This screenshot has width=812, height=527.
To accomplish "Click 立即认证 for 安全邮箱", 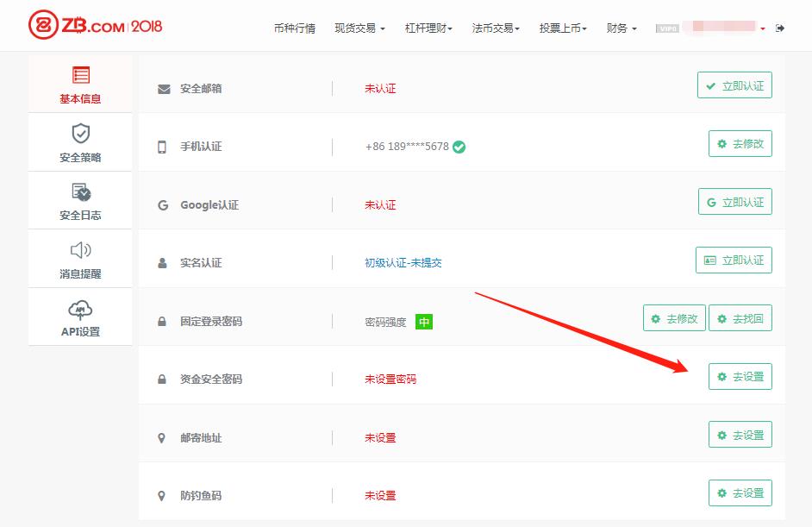I will click(734, 86).
